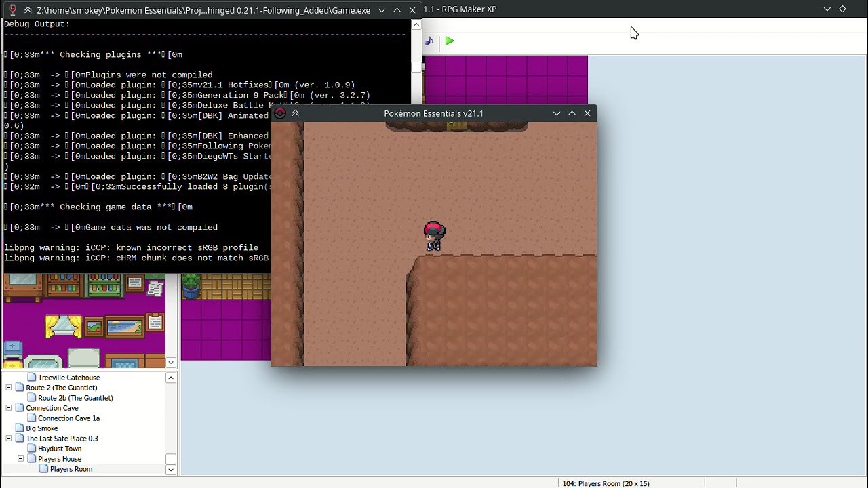Click the map list scrollbar down arrow
Screen dimensions: 868x488
click(171, 470)
